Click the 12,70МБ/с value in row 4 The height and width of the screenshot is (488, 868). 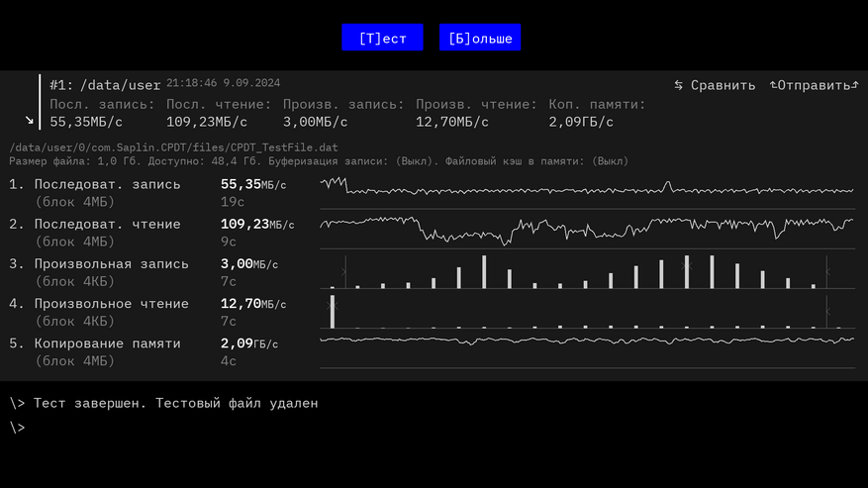pos(253,304)
